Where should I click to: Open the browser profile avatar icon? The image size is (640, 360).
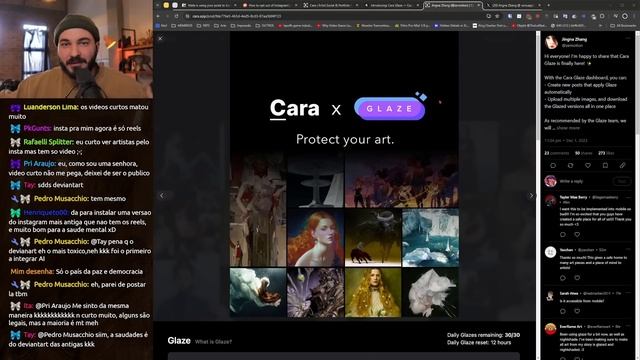[x=624, y=16]
